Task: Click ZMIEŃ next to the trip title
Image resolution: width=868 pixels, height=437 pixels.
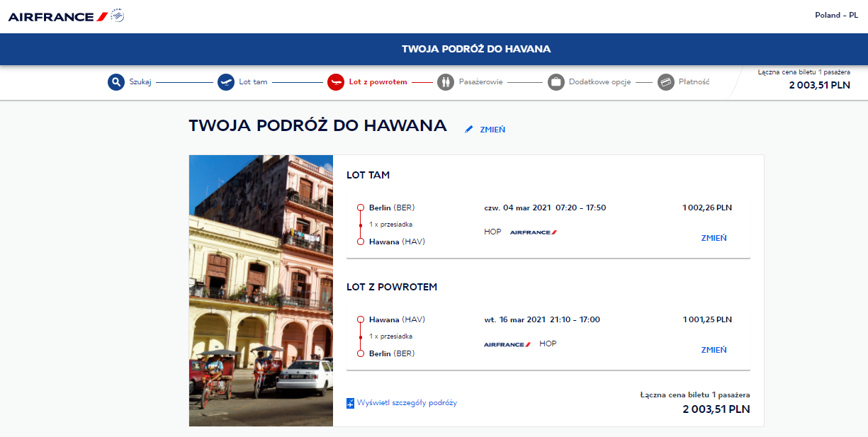Action: pos(492,130)
